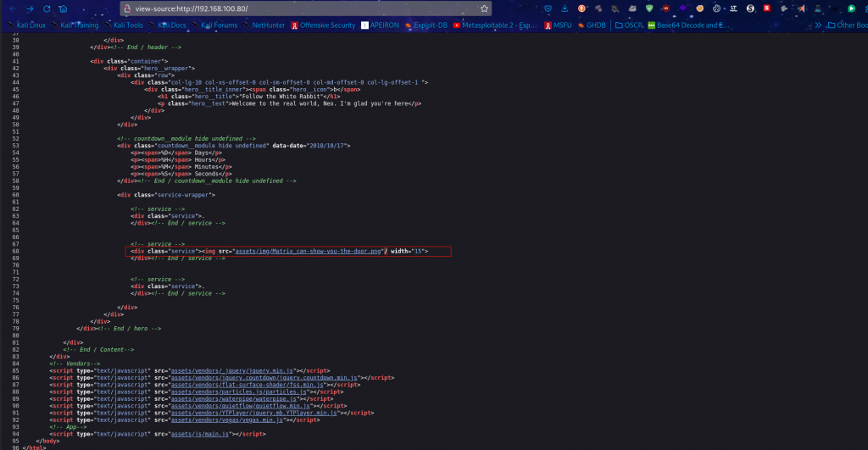Image resolution: width=868 pixels, height=450 pixels.
Task: Open the jquery.min.js source link
Action: 232,371
